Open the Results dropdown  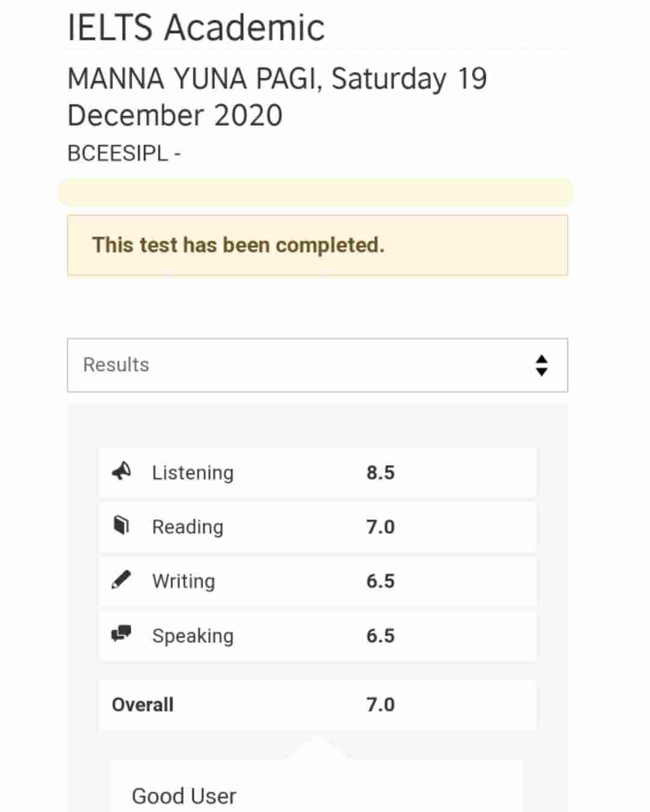pos(317,365)
